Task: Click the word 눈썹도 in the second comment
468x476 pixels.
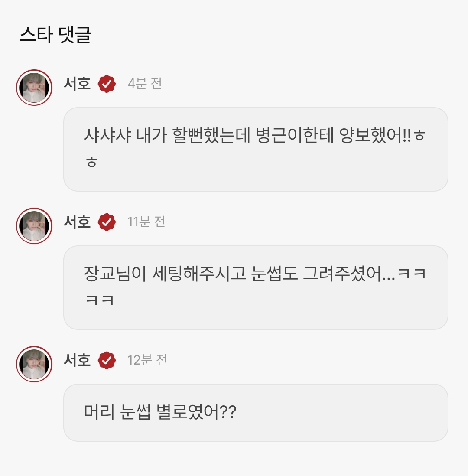Action: (274, 274)
